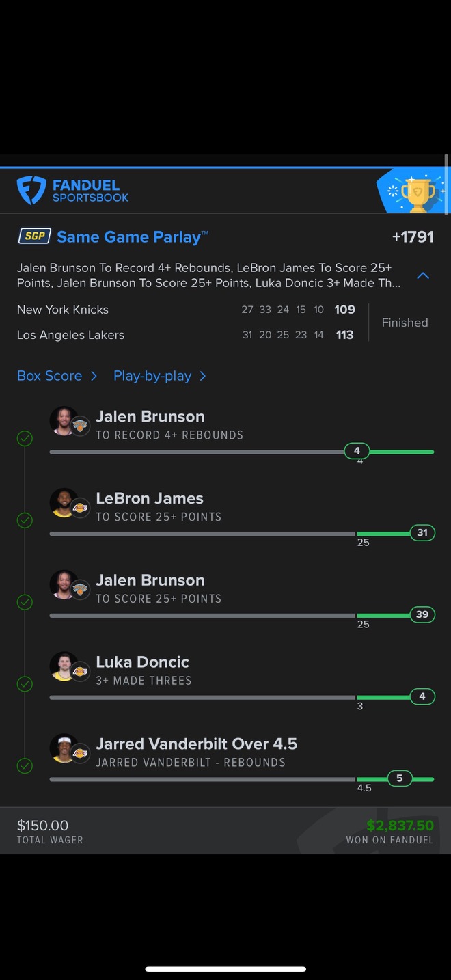Tap the $2,837.50 won on FanDuel amount
Screen dimensions: 451x980
[400, 826]
